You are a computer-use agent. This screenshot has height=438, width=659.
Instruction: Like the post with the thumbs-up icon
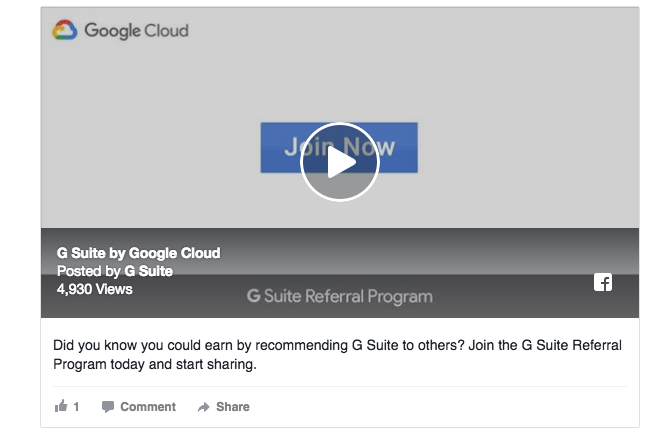click(x=61, y=406)
